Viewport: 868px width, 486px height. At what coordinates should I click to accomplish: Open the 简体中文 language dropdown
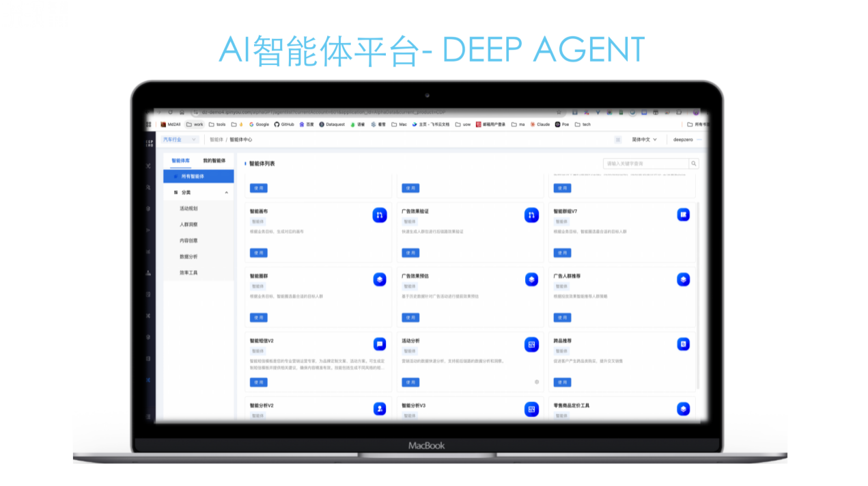point(643,139)
